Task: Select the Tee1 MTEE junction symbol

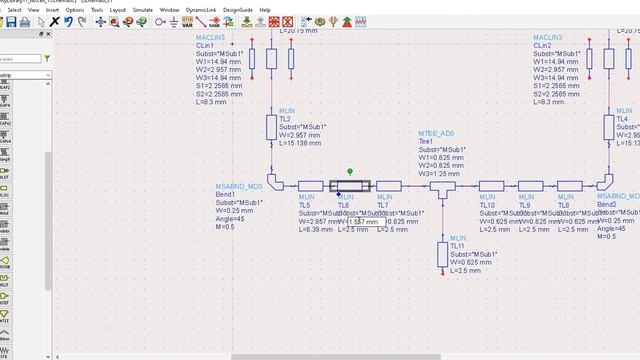Action: pyautogui.click(x=442, y=189)
